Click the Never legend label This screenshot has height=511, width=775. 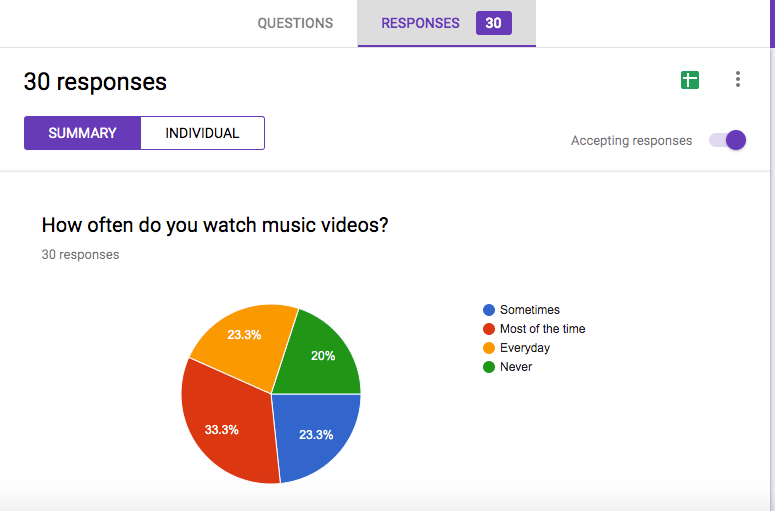pyautogui.click(x=516, y=367)
